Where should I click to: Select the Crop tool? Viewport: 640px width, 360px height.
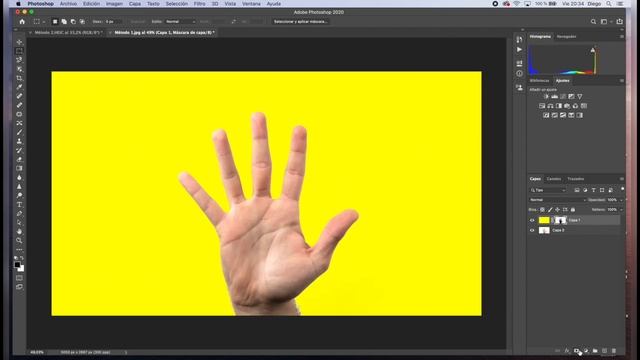click(x=19, y=78)
